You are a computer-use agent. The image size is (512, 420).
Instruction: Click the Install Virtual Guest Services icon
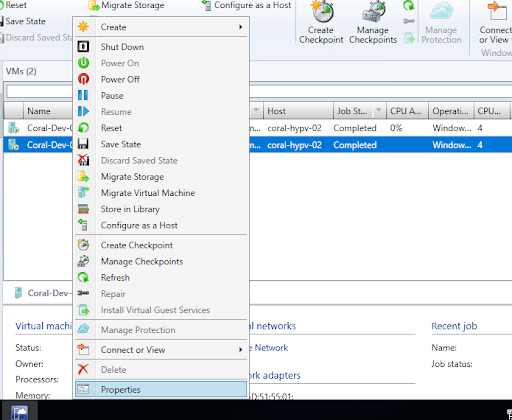coord(83,310)
